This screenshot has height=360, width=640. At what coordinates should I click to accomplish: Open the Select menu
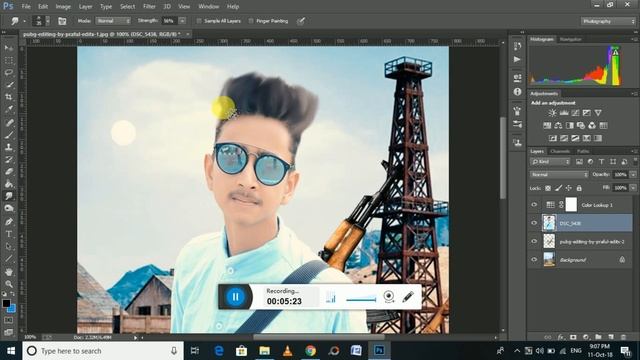click(127, 7)
